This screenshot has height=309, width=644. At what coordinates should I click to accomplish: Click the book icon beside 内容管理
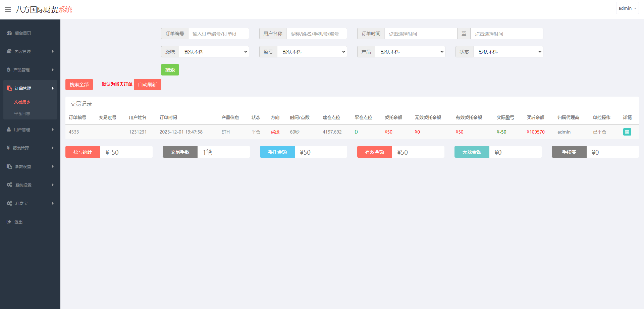point(9,51)
